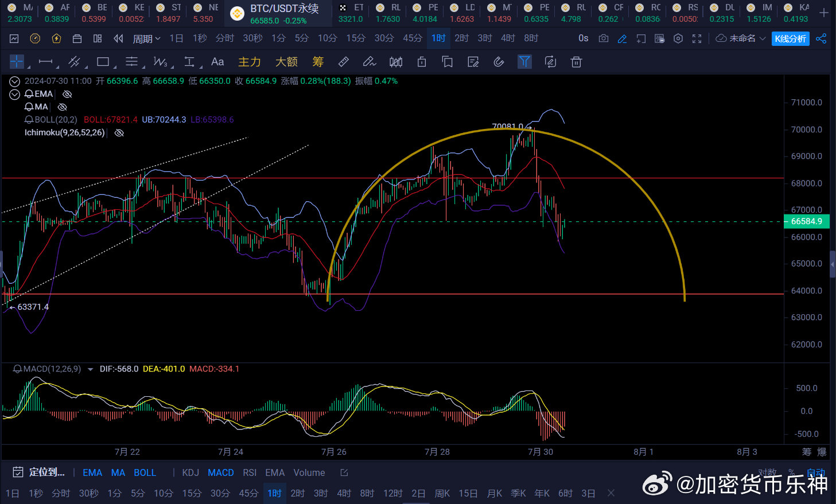Image resolution: width=836 pixels, height=504 pixels.
Task: Click the lock drawings icon
Action: coord(422,62)
